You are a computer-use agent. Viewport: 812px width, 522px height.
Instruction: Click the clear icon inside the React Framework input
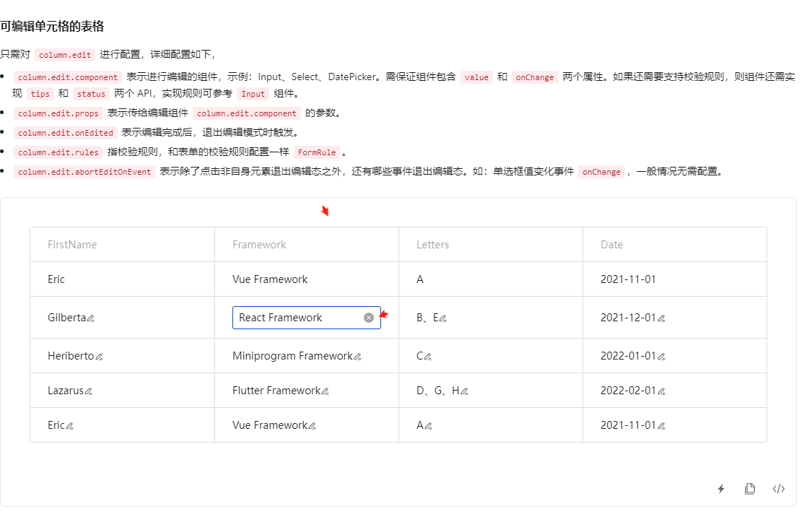tap(368, 317)
